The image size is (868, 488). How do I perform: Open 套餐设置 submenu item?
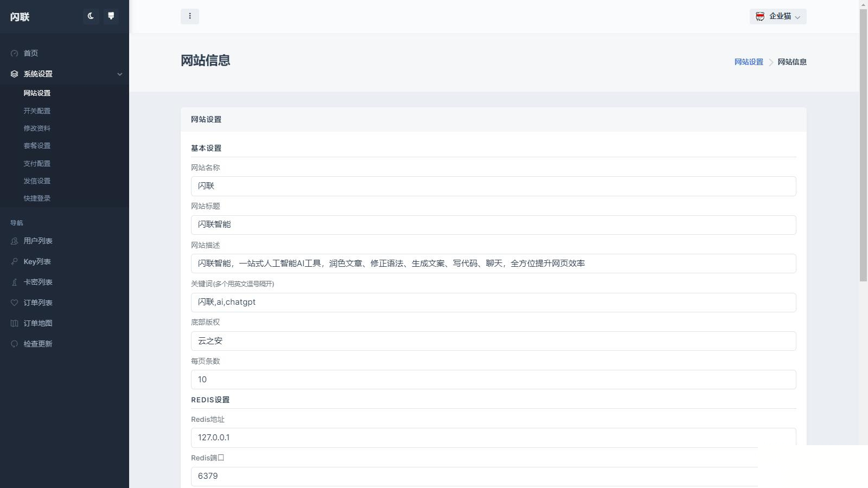pos(37,145)
